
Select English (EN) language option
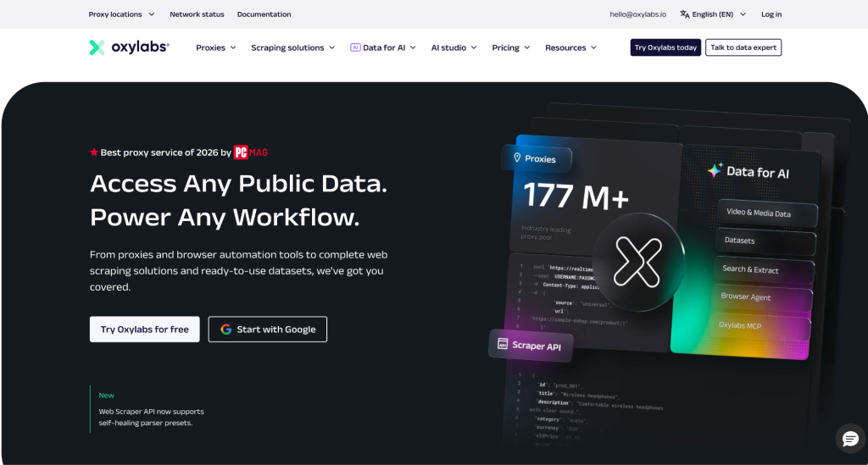(x=712, y=14)
